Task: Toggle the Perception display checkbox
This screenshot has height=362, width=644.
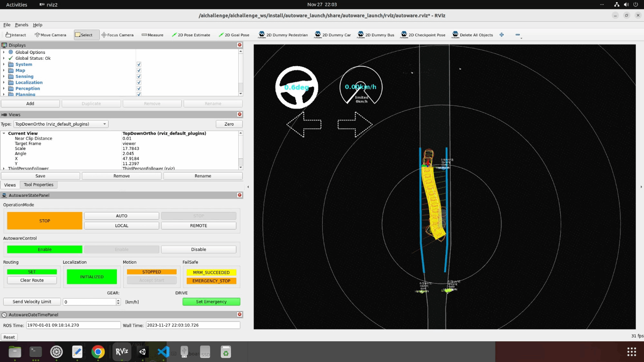Action: [x=139, y=88]
